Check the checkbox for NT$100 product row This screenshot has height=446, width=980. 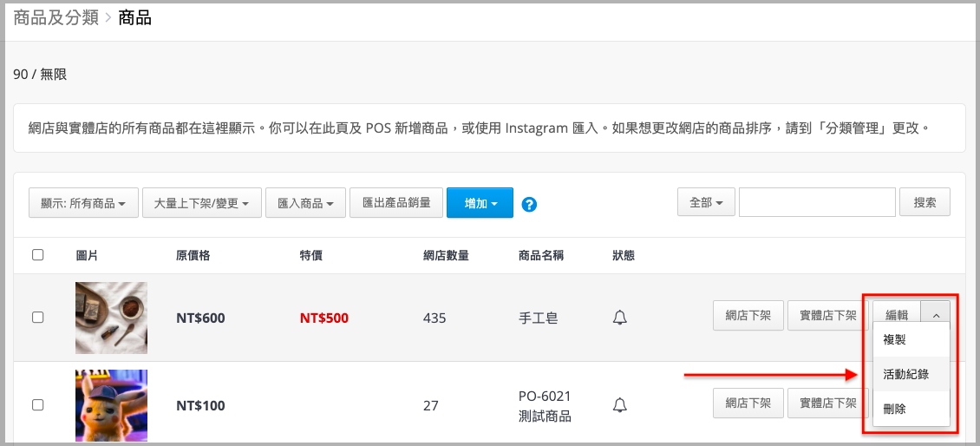click(x=37, y=404)
